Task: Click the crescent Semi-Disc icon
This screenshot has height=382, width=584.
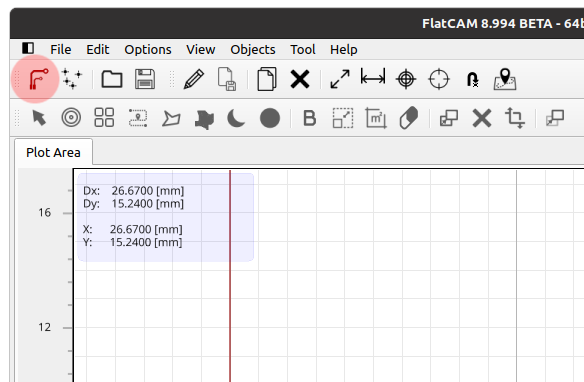Action: tap(236, 118)
